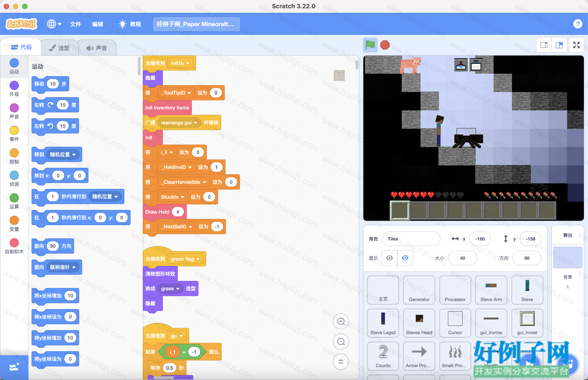Switch to the small stage layout
The image size is (588, 380).
[x=544, y=45]
